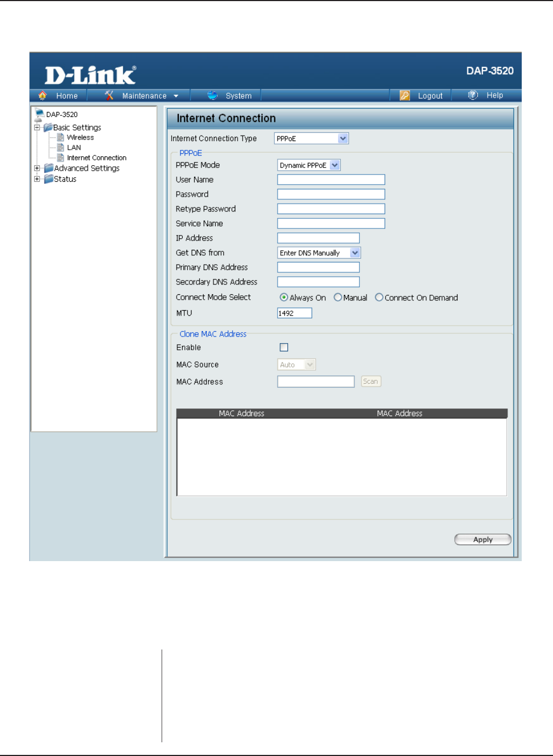This screenshot has width=553, height=756.
Task: Click the MTU field showing 1492
Action: pyautogui.click(x=295, y=313)
